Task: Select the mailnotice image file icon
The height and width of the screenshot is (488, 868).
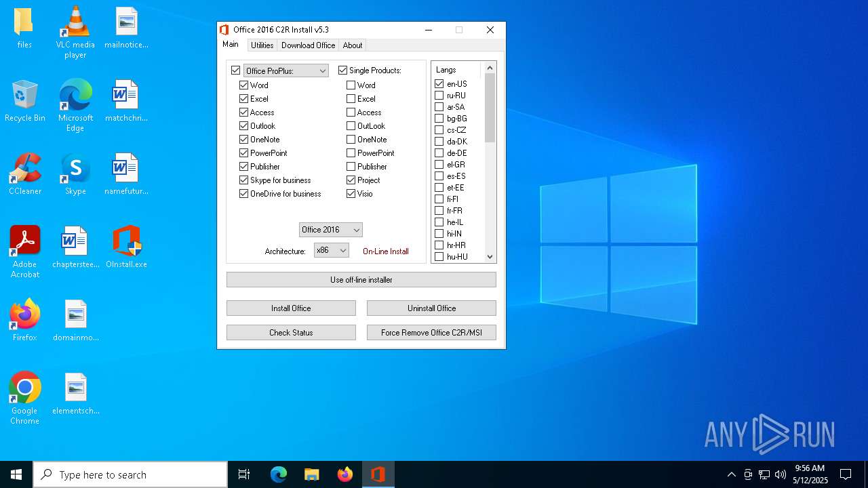Action: click(126, 27)
